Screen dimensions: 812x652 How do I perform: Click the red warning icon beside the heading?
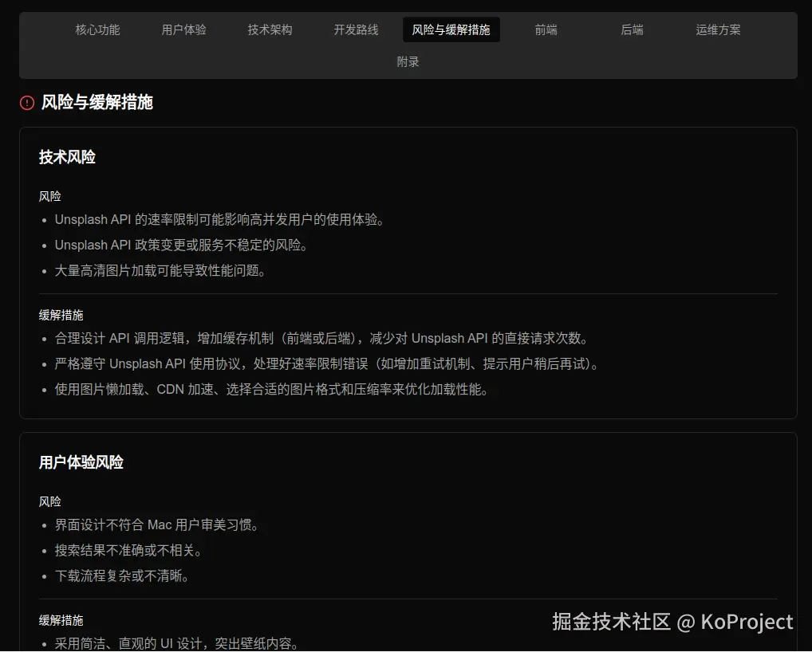26,103
